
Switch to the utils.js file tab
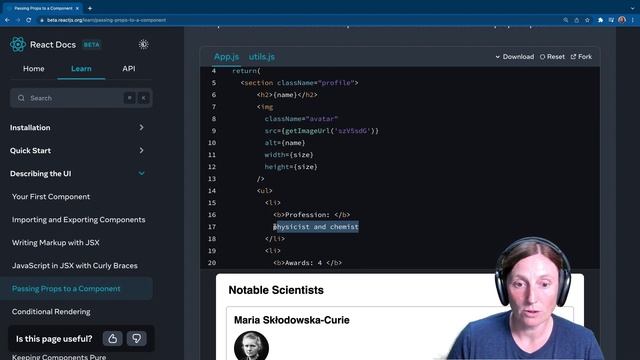[262, 57]
